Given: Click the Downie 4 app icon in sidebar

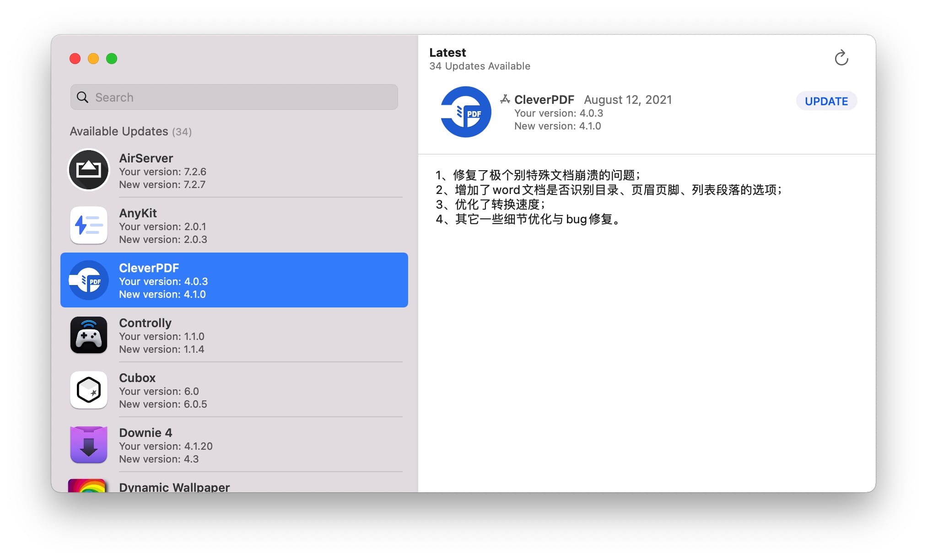Looking at the screenshot, I should pos(89,444).
